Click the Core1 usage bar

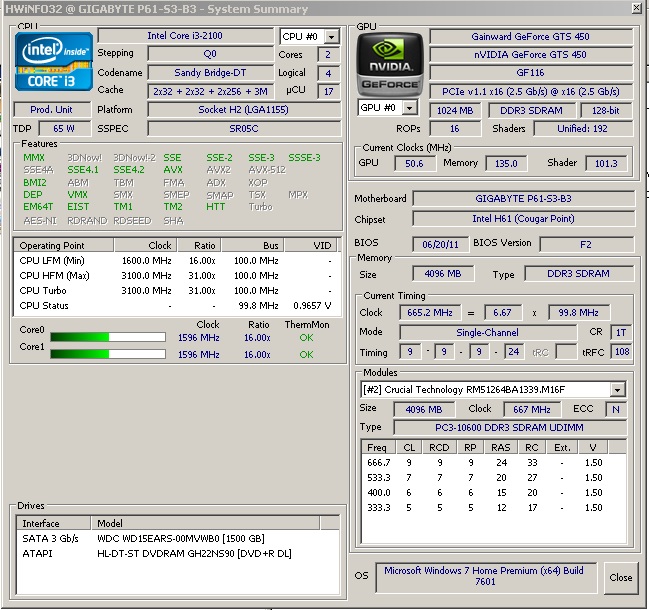(107, 354)
